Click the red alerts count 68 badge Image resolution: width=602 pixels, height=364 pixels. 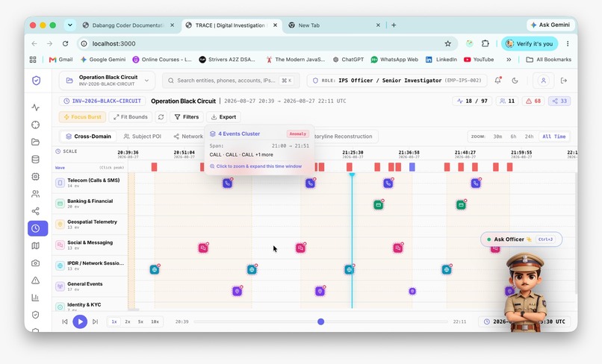click(533, 101)
